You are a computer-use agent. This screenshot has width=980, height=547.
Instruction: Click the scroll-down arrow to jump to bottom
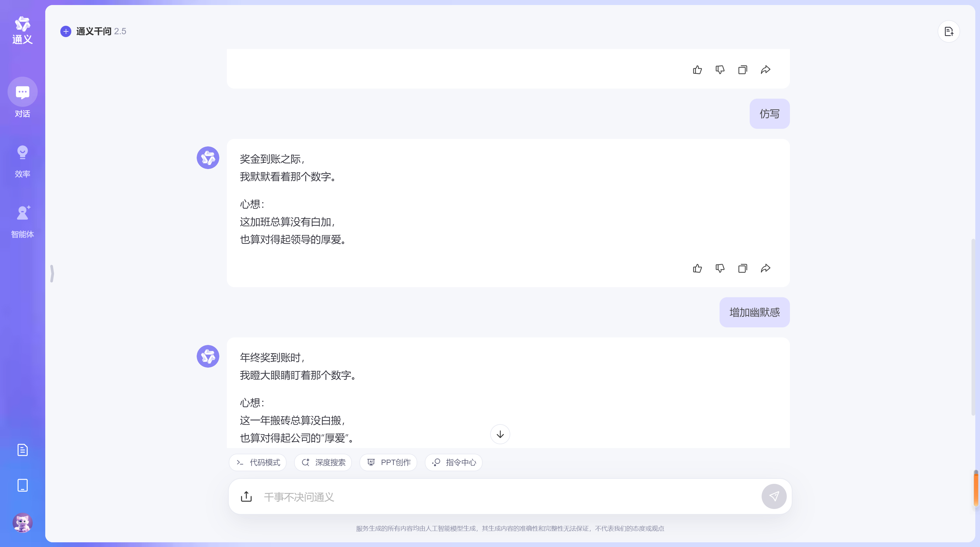(x=500, y=435)
